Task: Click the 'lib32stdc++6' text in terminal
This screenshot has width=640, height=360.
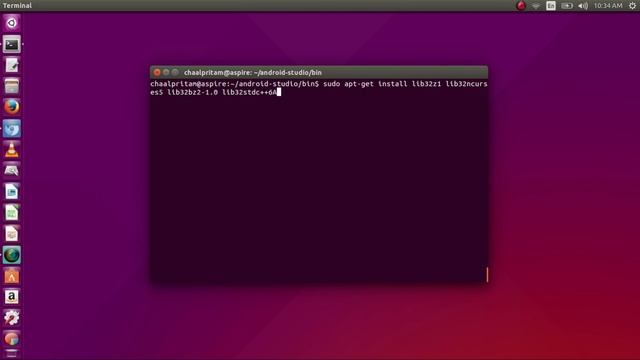Action: point(249,93)
